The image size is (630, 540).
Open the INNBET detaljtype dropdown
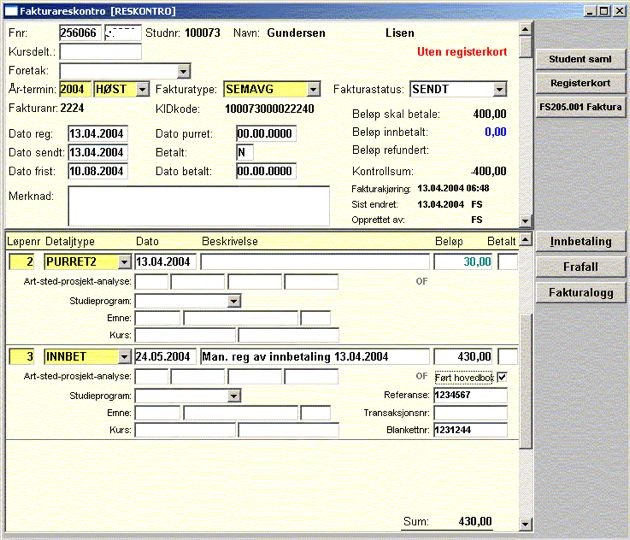[125, 356]
